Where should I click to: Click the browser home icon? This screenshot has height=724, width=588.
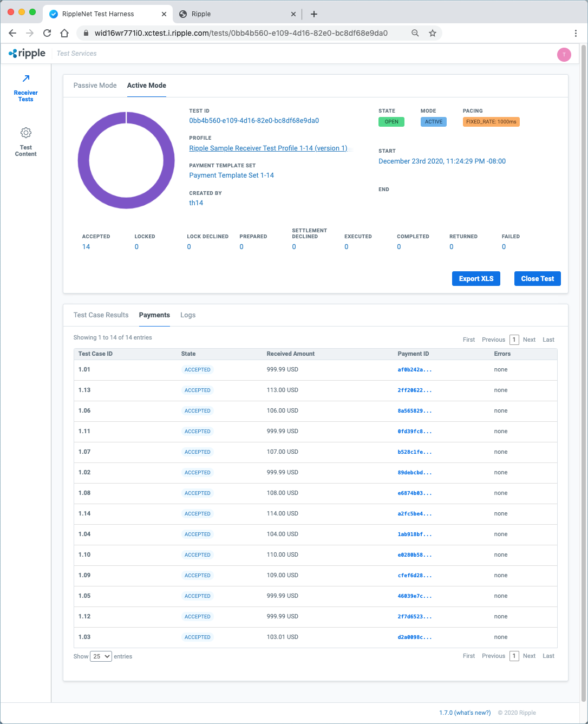pyautogui.click(x=64, y=33)
